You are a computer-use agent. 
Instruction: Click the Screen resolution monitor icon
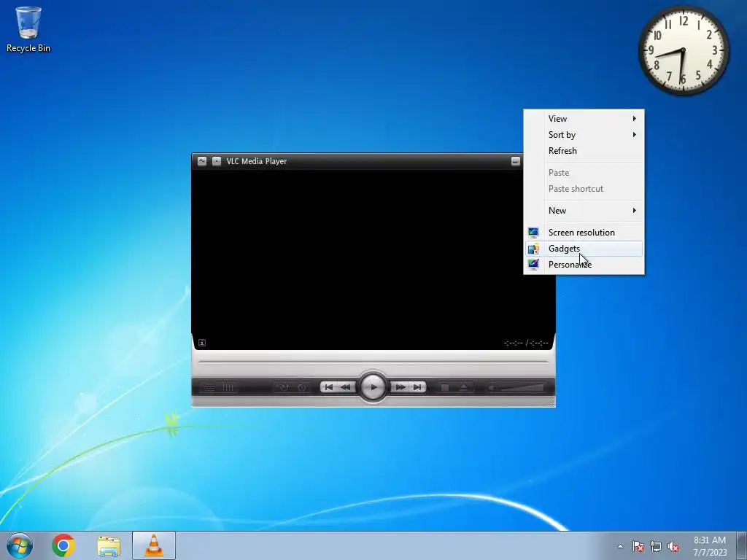pos(533,233)
